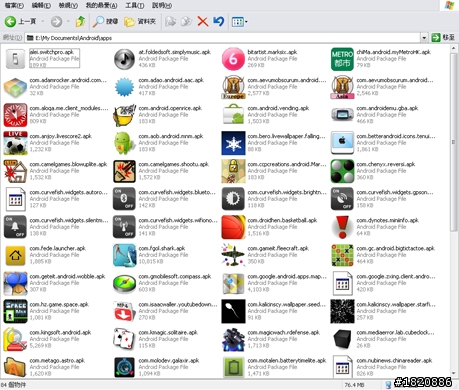
Task: Select the com.fgol.shark.apk file name
Action: pos(162,248)
